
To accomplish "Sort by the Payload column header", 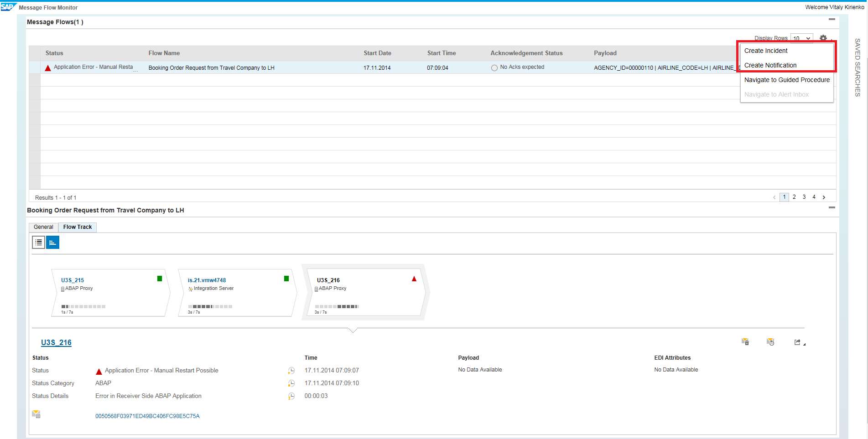I will (605, 53).
